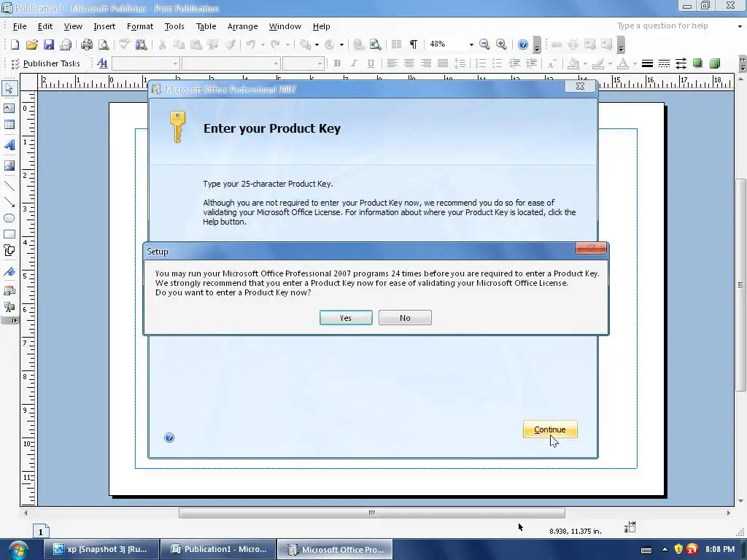Click No in the Setup dialog
The image size is (747, 560).
coord(405,318)
